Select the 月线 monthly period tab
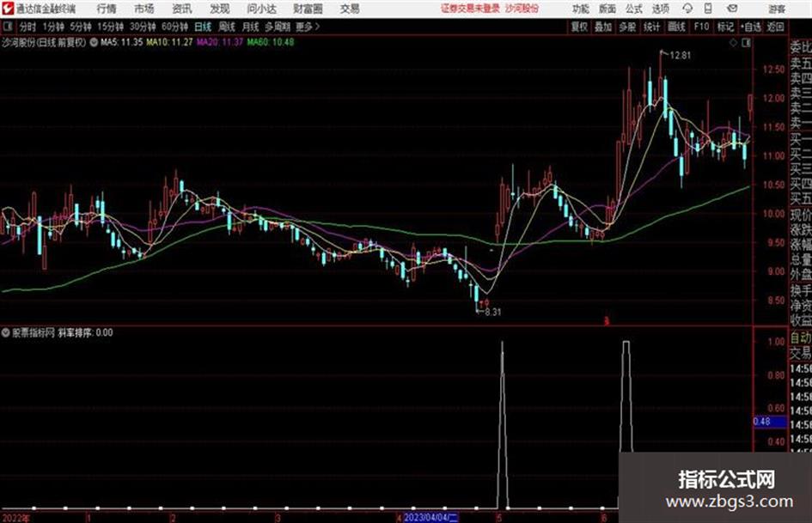812x523 pixels. 251,27
